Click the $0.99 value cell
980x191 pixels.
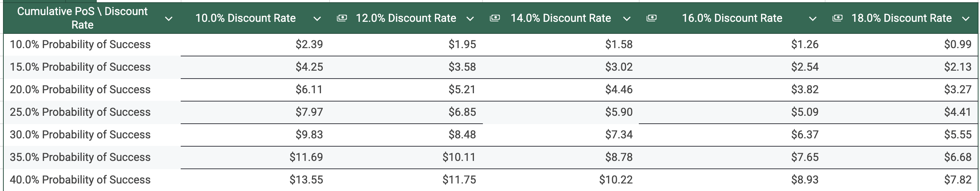pyautogui.click(x=902, y=45)
